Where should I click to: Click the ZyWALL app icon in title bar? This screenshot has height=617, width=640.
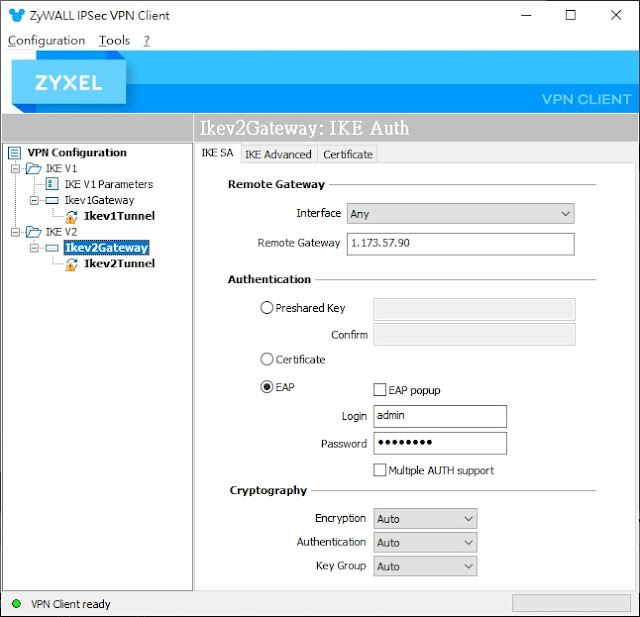16,16
